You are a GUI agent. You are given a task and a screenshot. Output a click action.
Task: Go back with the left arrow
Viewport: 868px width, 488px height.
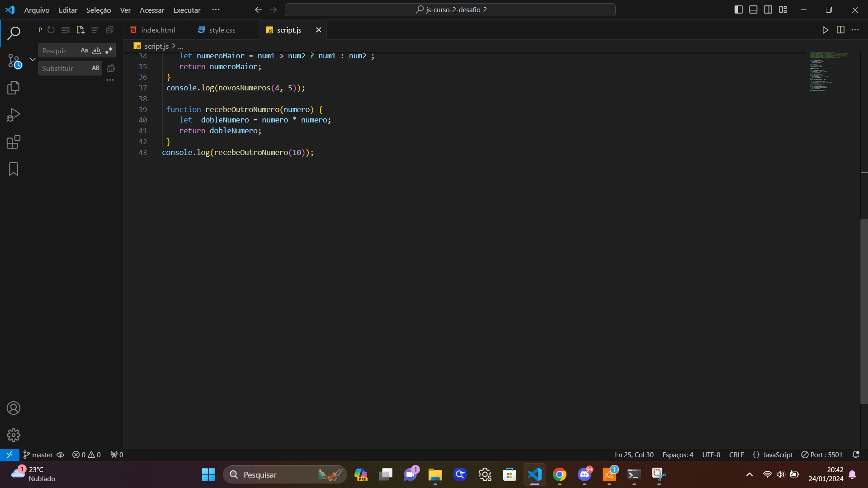point(258,9)
